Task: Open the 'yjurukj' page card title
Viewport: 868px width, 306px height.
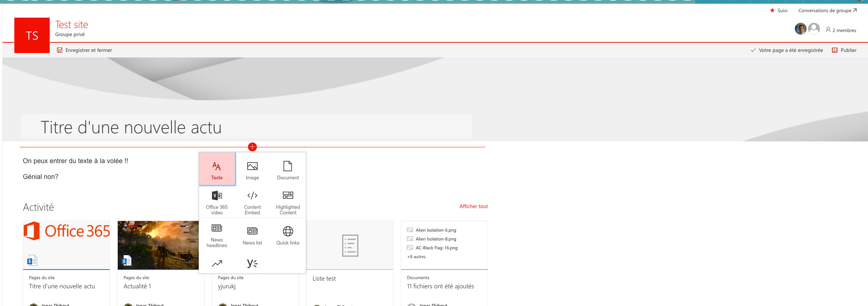Action: [x=227, y=286]
